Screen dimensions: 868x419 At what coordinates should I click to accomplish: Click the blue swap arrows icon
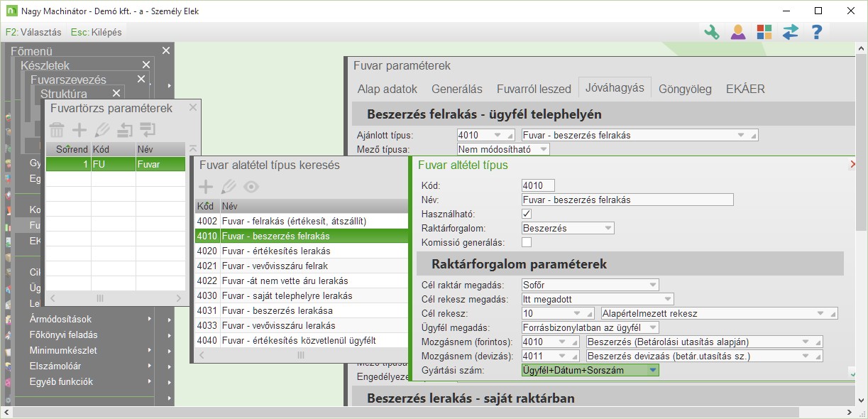pos(791,32)
